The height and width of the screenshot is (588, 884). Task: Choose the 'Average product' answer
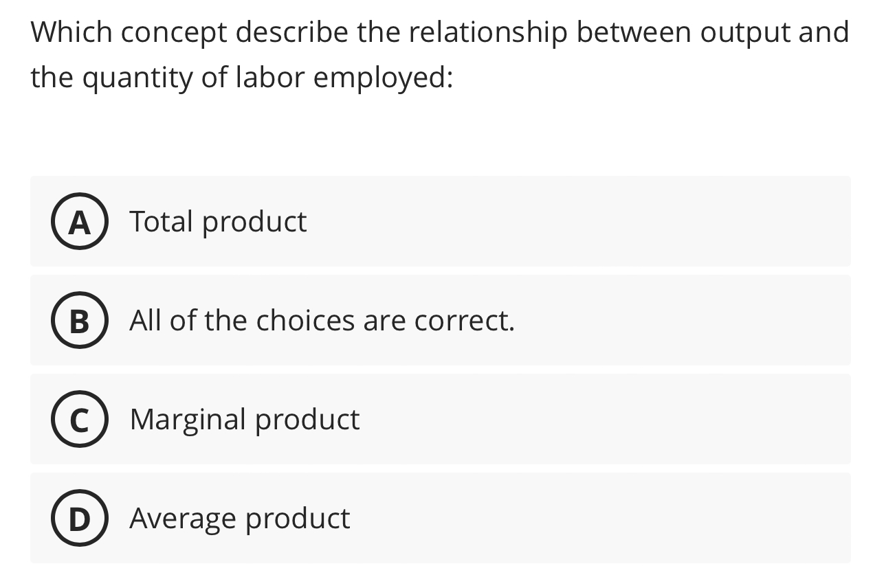239,518
